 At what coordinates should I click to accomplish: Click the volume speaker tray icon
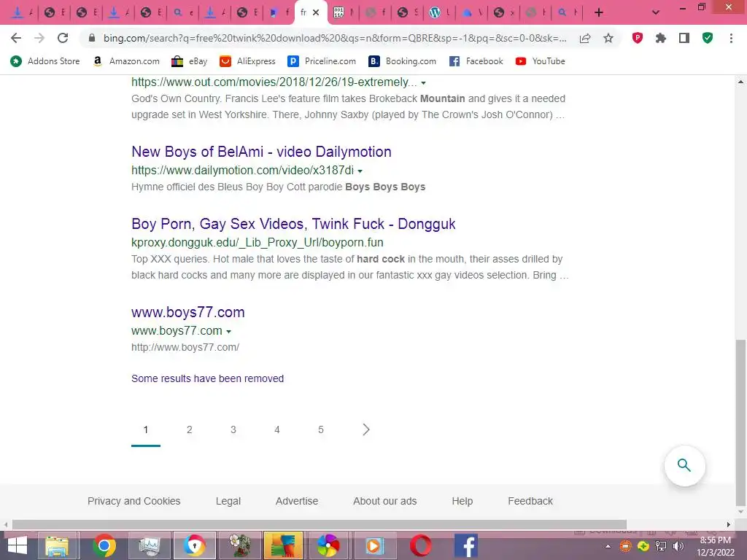pos(678,546)
